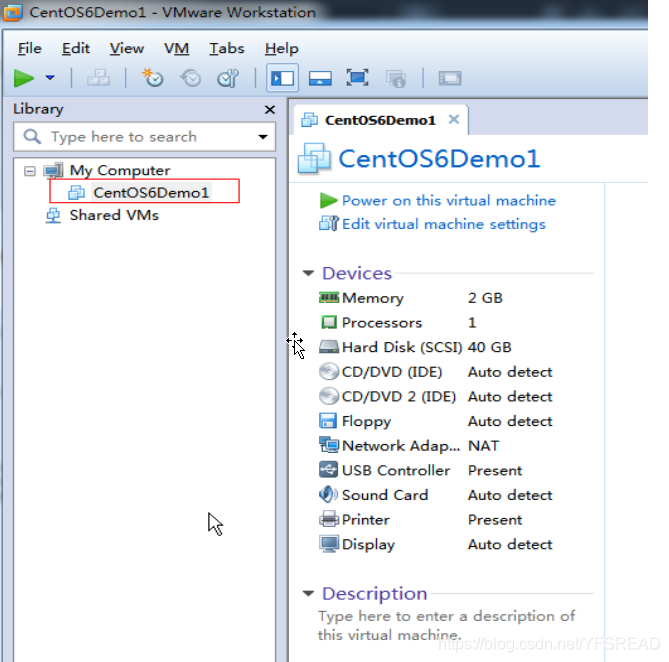Viewport: 669px width, 662px height.
Task: Select My Computer in the library
Action: pos(119,171)
